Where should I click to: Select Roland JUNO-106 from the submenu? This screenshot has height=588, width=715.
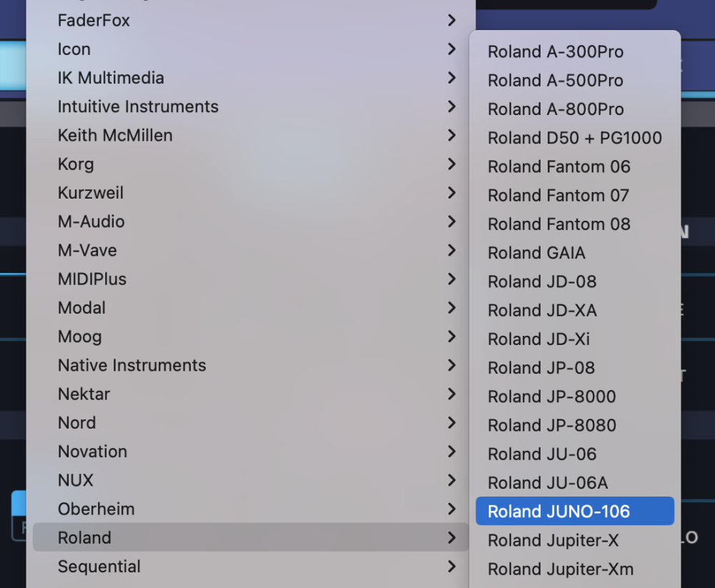558,512
